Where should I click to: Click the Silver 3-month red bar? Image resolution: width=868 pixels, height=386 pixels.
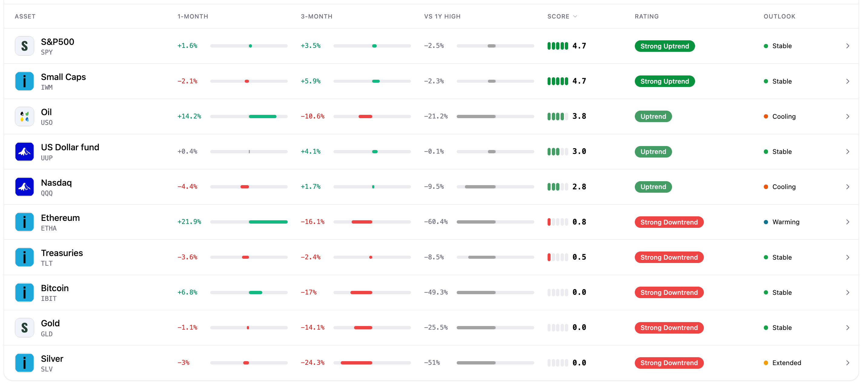(356, 363)
